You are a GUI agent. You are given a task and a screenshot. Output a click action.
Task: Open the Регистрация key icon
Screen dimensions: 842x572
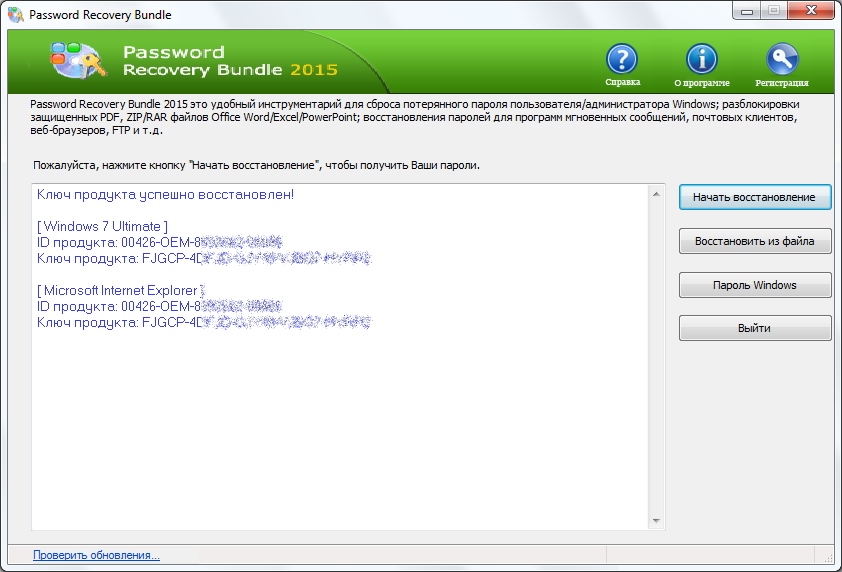pyautogui.click(x=782, y=59)
